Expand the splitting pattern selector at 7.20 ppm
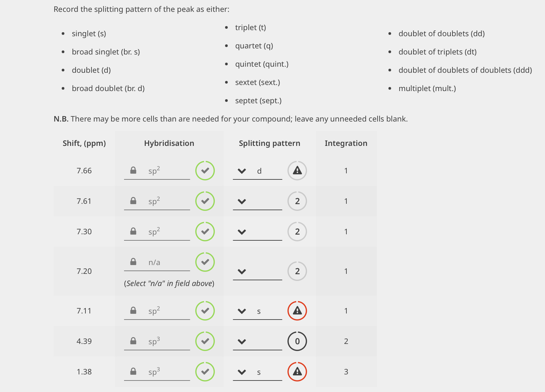Viewport: 545px width, 392px height. click(x=242, y=271)
